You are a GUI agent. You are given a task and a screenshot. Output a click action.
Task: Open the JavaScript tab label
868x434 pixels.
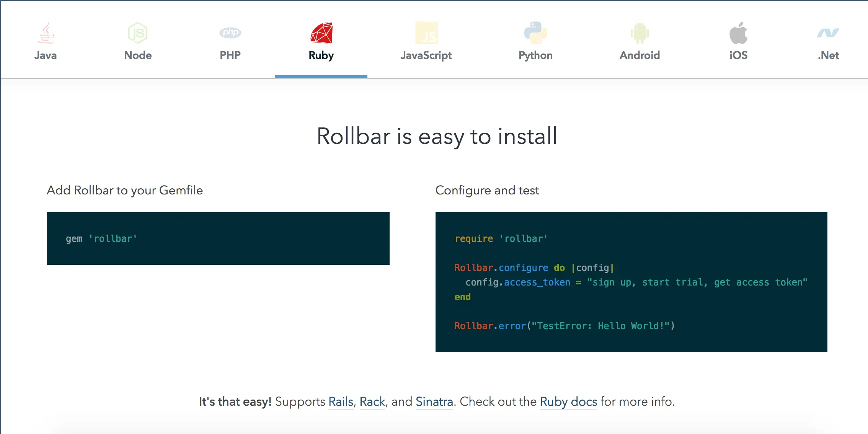pos(426,55)
